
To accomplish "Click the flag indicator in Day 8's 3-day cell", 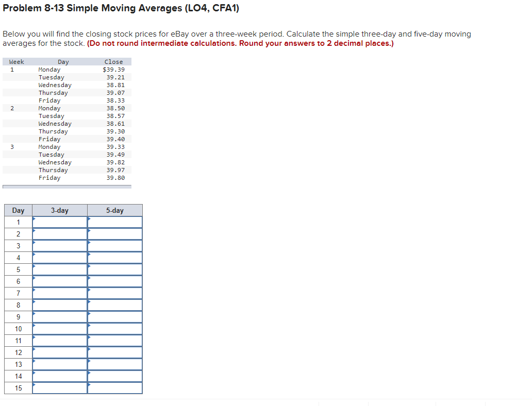I will click(x=35, y=302).
